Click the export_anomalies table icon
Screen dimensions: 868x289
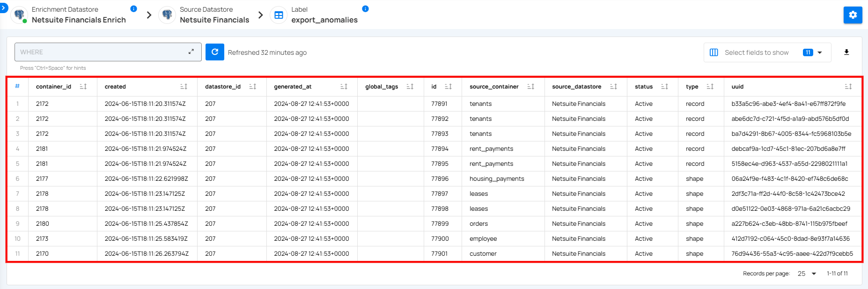point(279,15)
